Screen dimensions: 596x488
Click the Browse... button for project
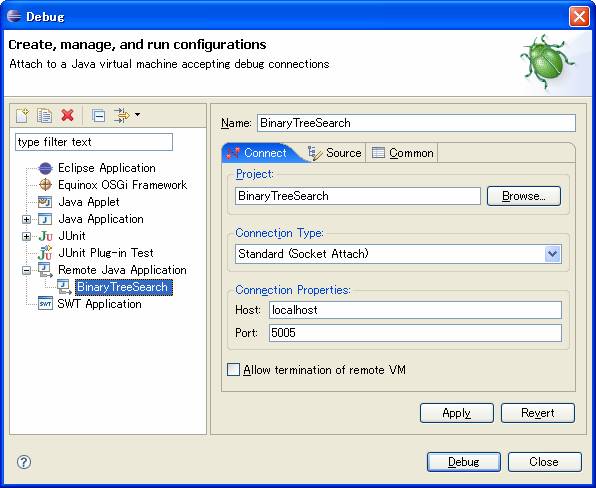(524, 196)
